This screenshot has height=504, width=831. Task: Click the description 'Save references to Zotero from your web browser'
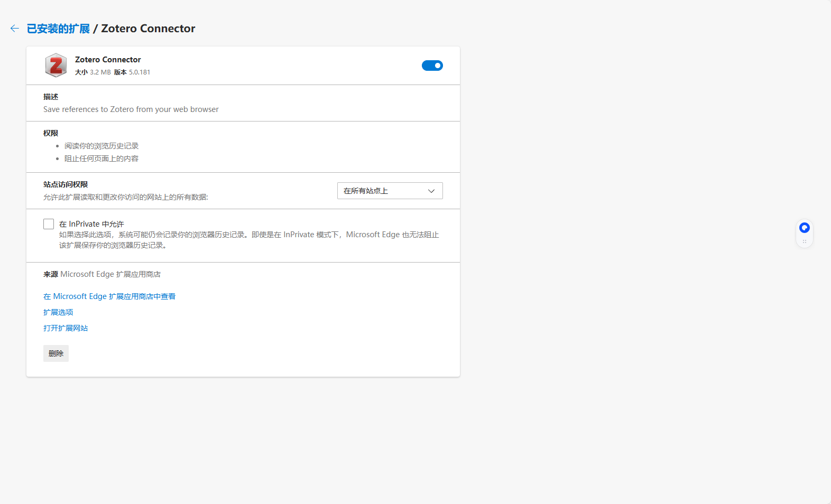tap(131, 109)
